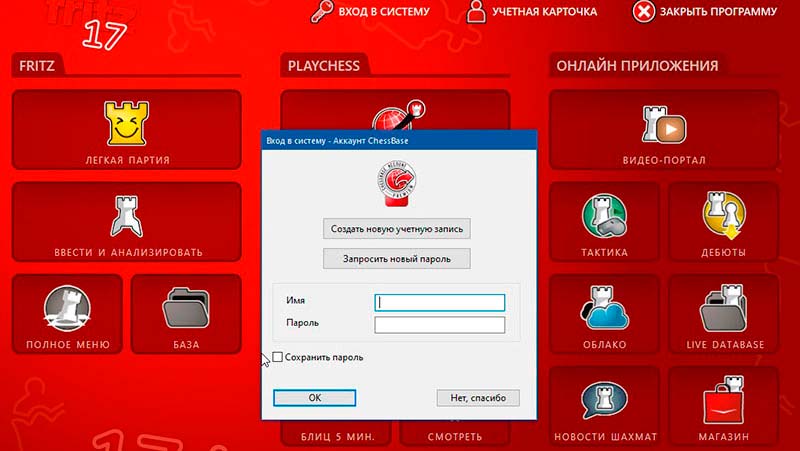Click the red X Закрыть программу icon
The height and width of the screenshot is (451, 800).
click(644, 11)
